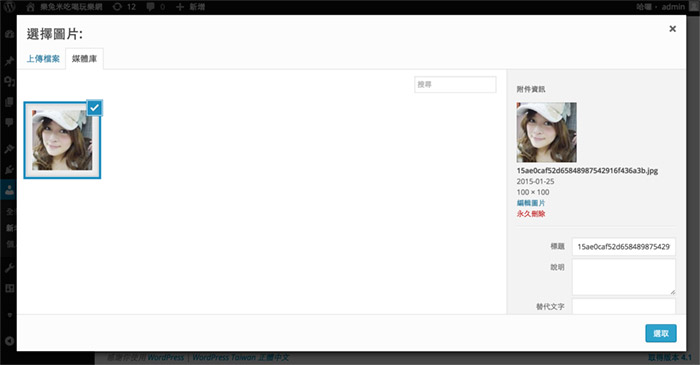The image size is (700, 365).
Task: Collapse the menu with sidebar arrow icon
Action: pyautogui.click(x=9, y=341)
